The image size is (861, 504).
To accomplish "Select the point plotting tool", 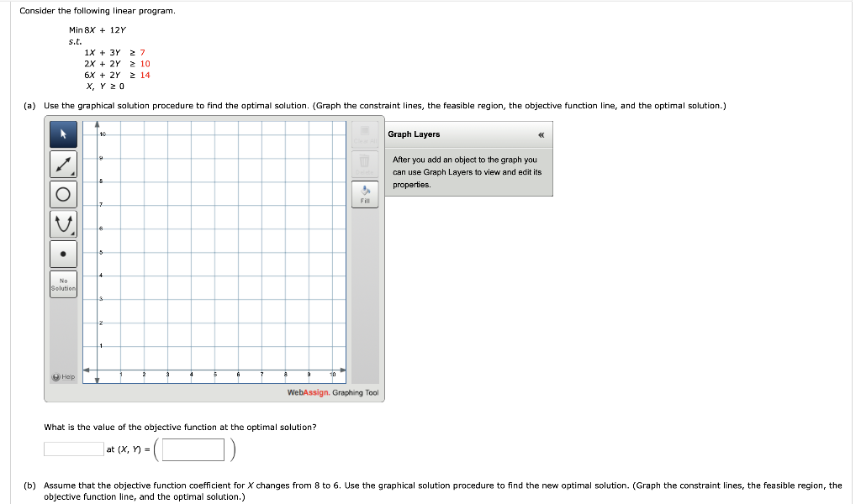I will (63, 254).
